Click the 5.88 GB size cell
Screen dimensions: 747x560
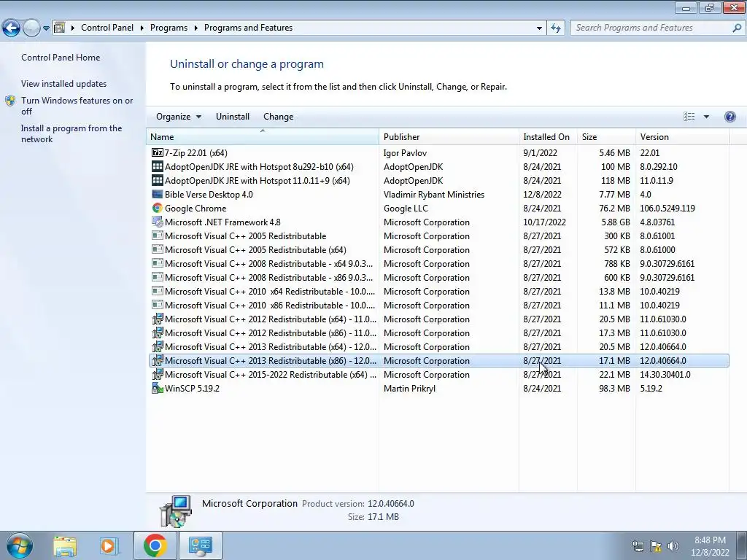tap(615, 222)
